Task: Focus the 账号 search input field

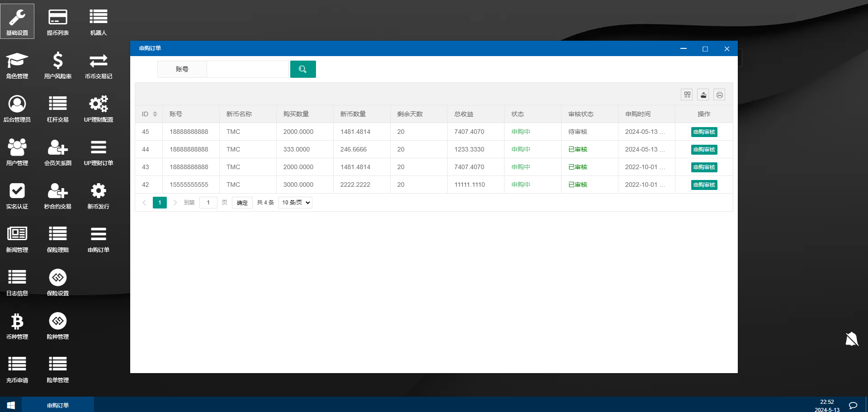Action: point(248,69)
